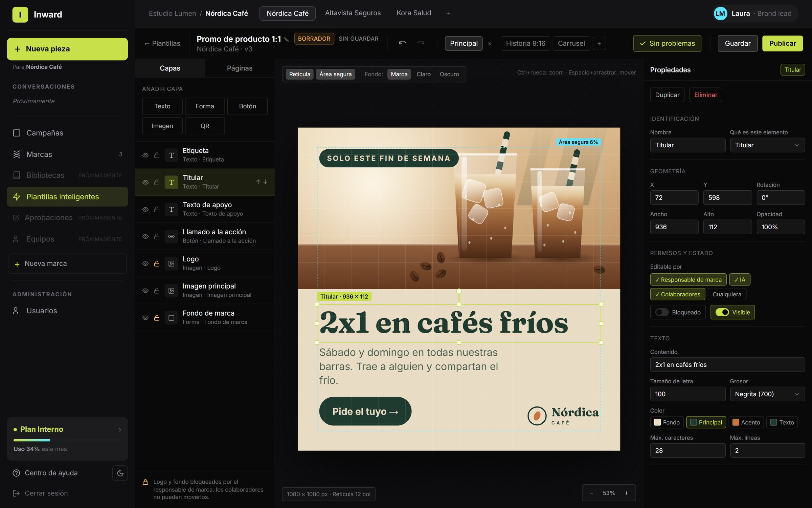The height and width of the screenshot is (508, 812).
Task: Hide the Texto de apoyo layer
Action: (145, 209)
